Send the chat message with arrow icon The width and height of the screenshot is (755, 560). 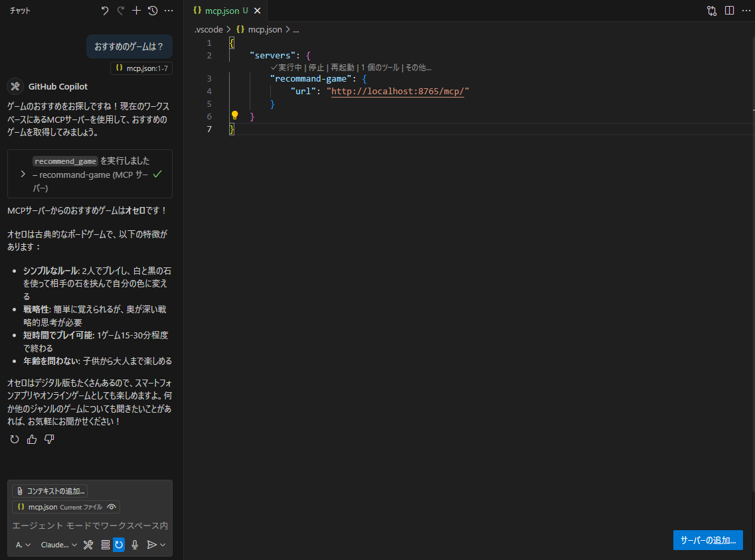[151, 545]
